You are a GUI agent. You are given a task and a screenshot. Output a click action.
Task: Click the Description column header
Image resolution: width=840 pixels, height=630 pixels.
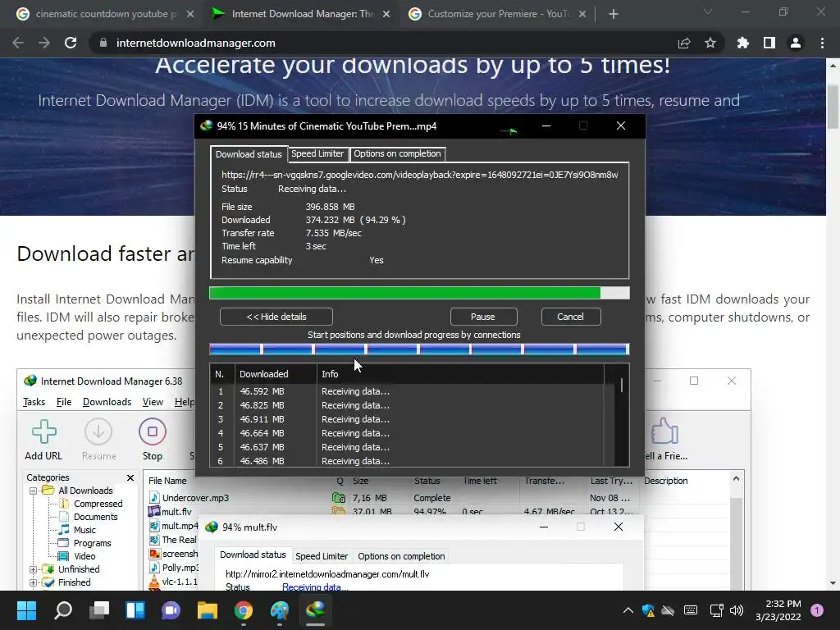coord(666,481)
